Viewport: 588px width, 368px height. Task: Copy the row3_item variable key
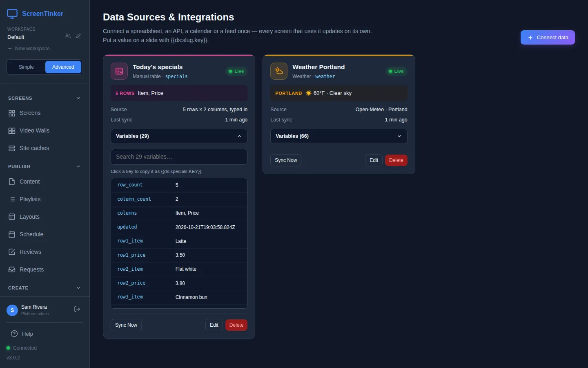[130, 297]
